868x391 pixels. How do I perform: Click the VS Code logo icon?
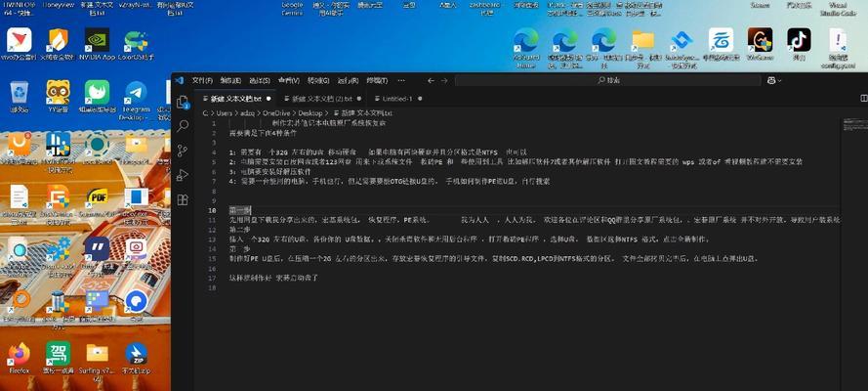point(179,80)
